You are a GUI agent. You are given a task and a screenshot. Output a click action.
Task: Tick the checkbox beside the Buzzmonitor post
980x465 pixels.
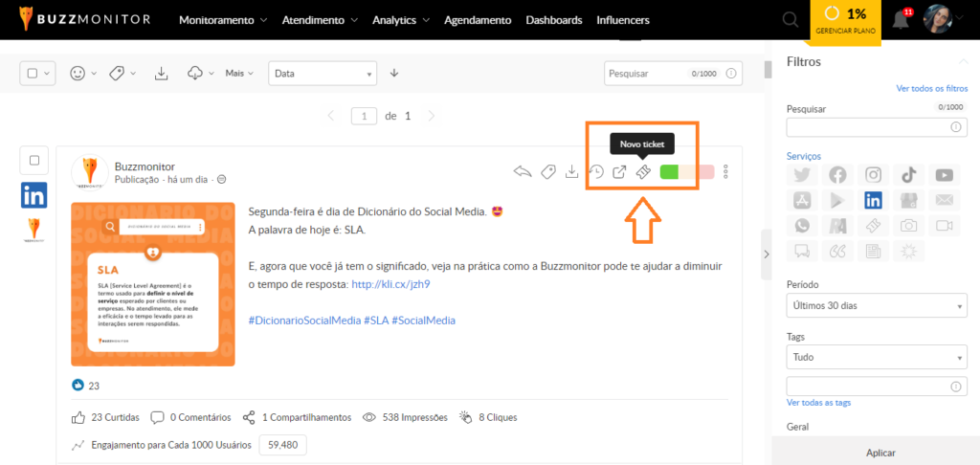tap(34, 161)
